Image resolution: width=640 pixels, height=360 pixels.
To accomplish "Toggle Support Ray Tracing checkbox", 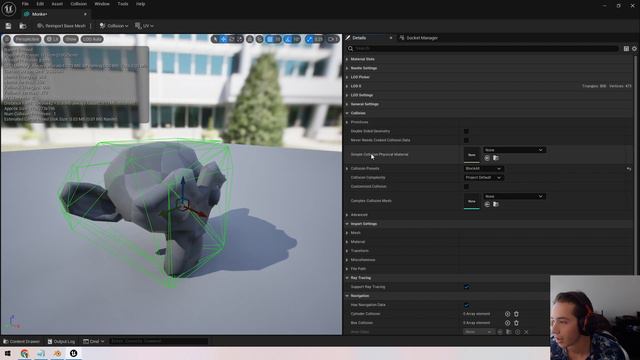I will [467, 287].
